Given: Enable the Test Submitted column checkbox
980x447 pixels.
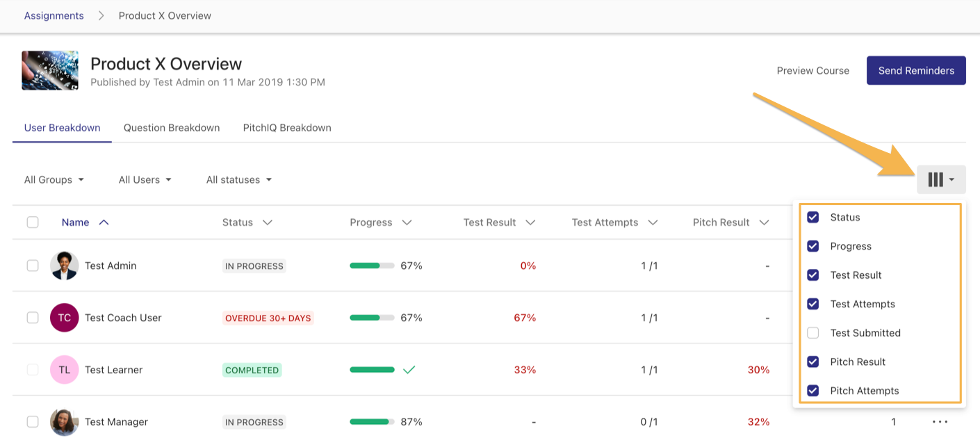Looking at the screenshot, I should click(812, 333).
